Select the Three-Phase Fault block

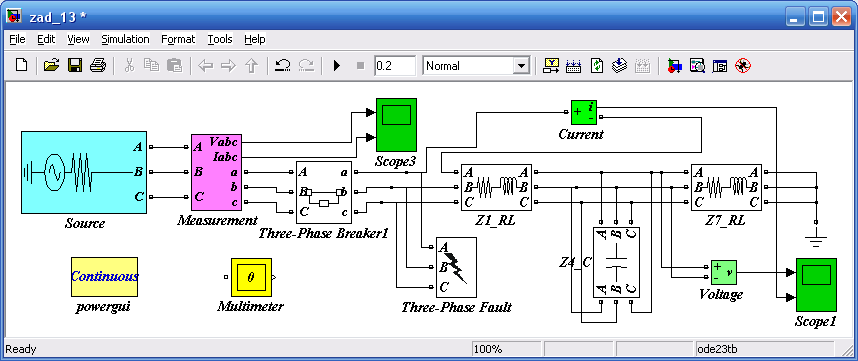tap(456, 267)
